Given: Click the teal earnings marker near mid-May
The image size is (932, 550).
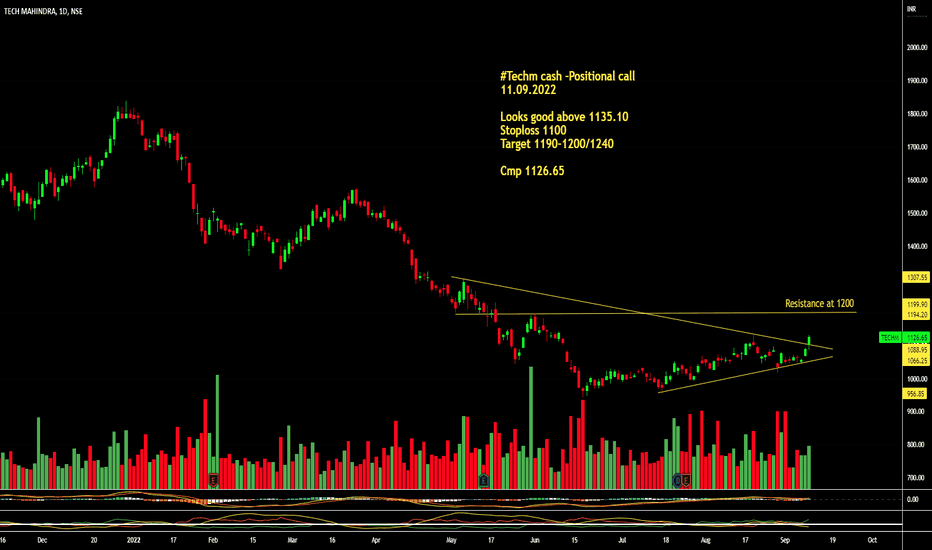Looking at the screenshot, I should point(484,479).
